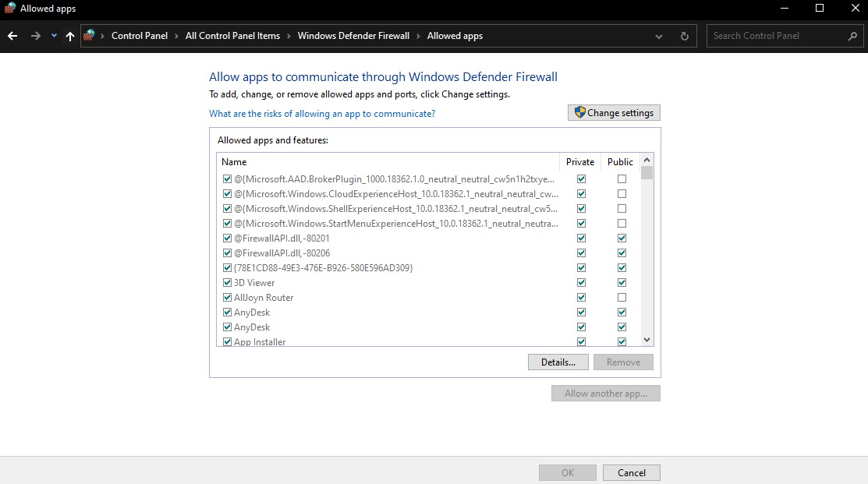The height and width of the screenshot is (484, 868).
Task: Minimize the Allowed apps window
Action: (785, 8)
